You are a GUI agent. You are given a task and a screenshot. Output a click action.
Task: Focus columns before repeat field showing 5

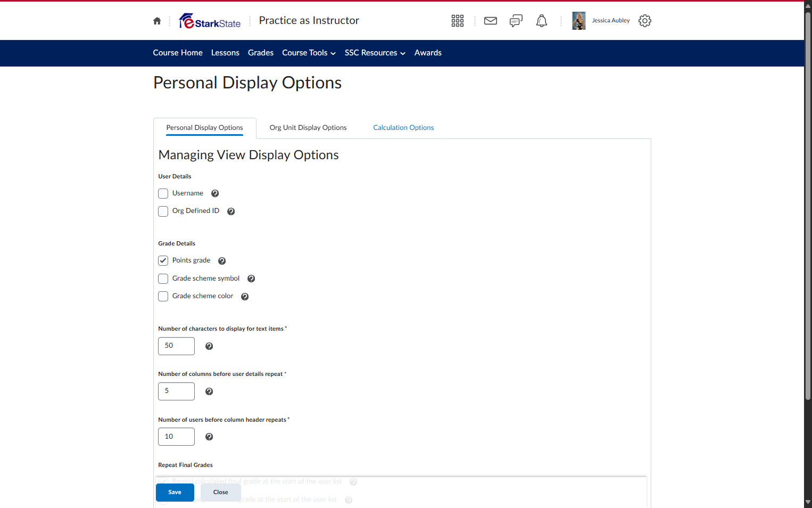[x=176, y=391]
